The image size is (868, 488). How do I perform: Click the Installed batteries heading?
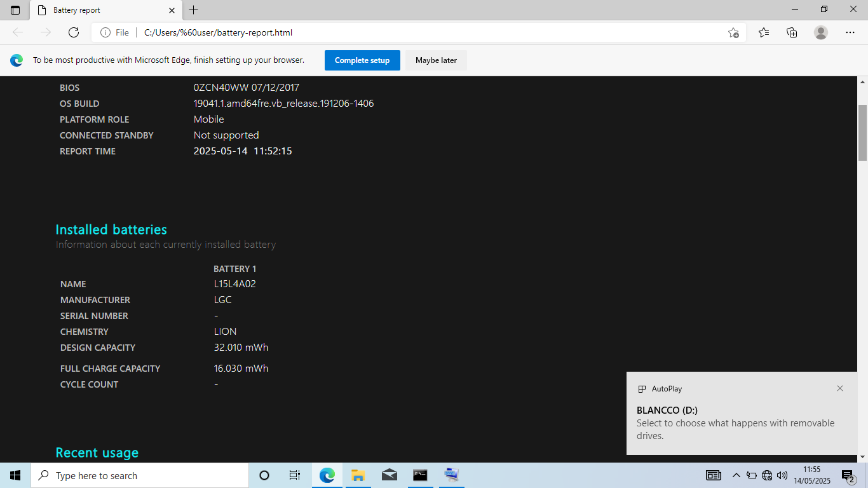111,229
